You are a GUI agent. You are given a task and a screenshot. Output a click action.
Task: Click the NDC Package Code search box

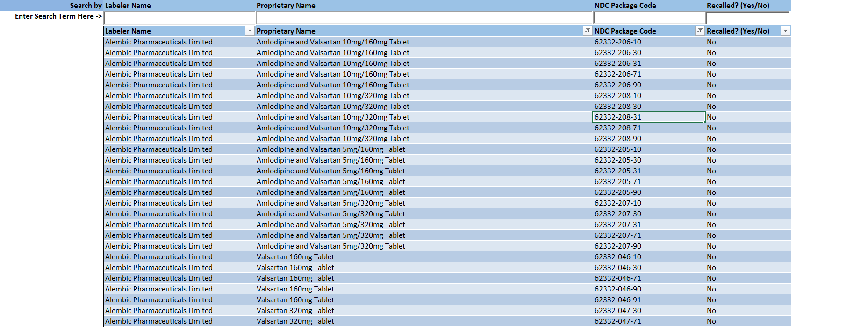click(649, 18)
